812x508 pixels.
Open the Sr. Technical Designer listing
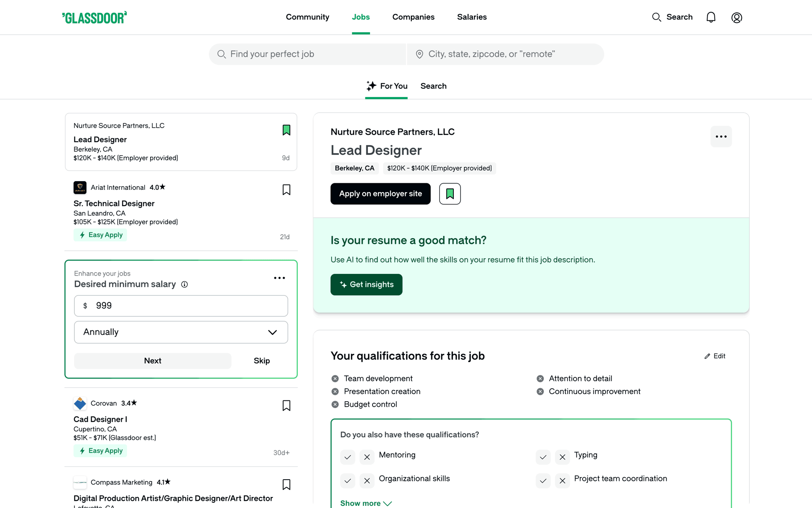point(114,204)
